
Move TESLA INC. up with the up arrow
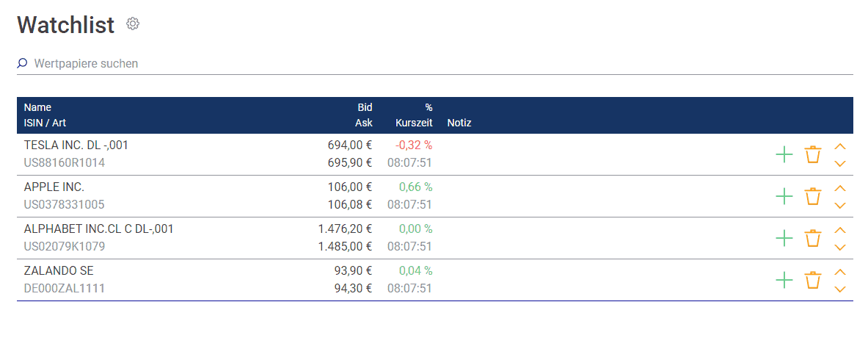point(840,146)
